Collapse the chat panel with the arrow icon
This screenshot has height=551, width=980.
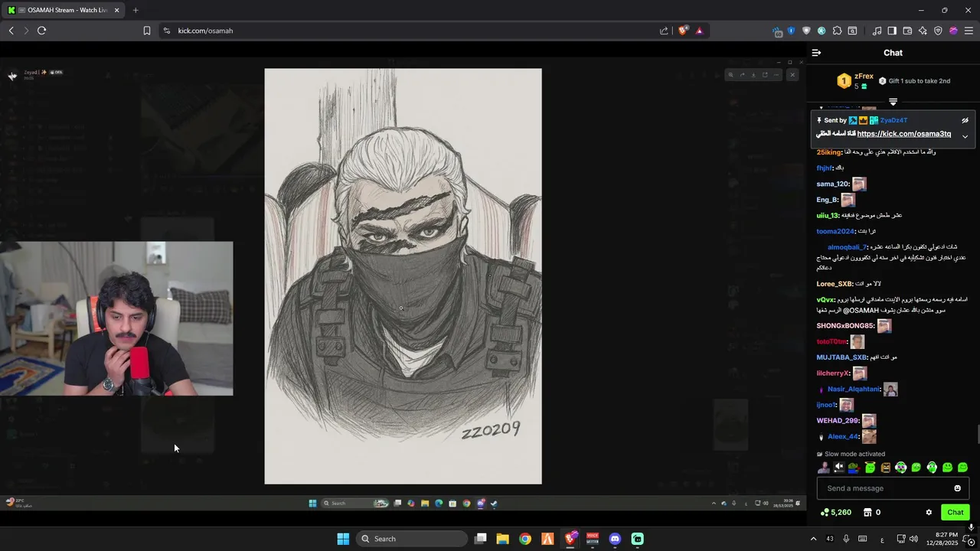[816, 53]
